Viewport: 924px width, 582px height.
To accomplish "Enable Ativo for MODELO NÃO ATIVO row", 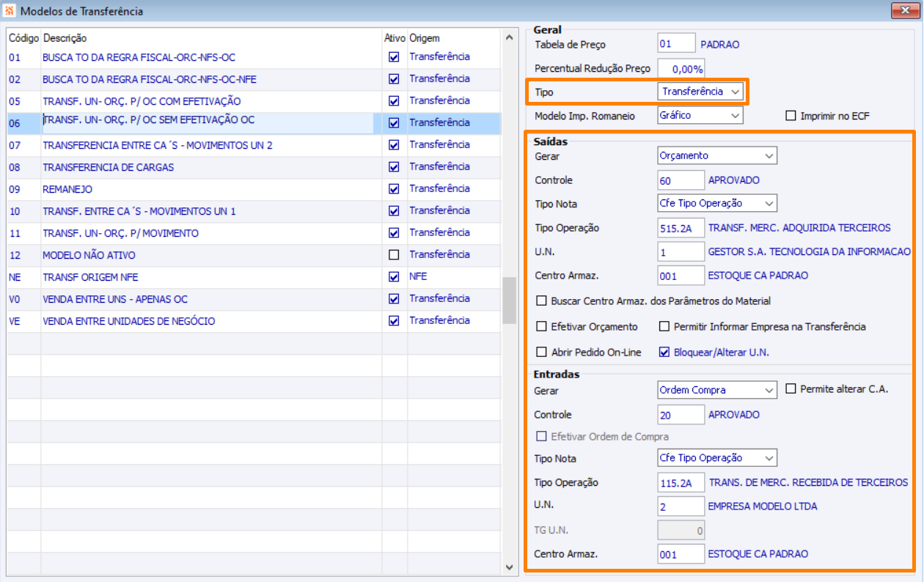I will point(394,255).
